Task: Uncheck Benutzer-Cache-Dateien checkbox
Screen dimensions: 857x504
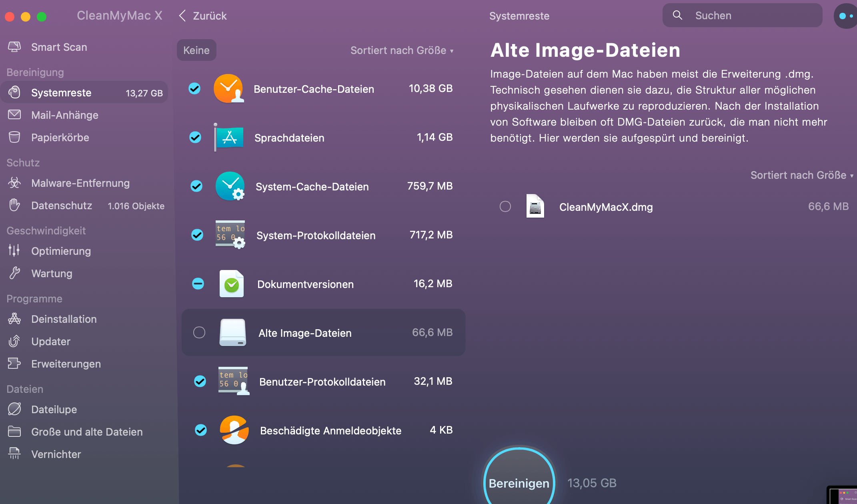Action: (194, 88)
